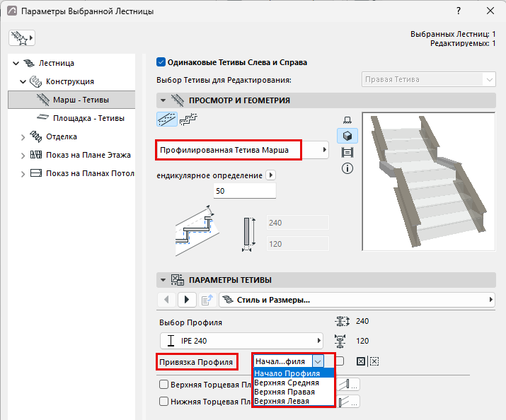
Task: Choose Верхняя Средняя from the list
Action: pyautogui.click(x=294, y=383)
